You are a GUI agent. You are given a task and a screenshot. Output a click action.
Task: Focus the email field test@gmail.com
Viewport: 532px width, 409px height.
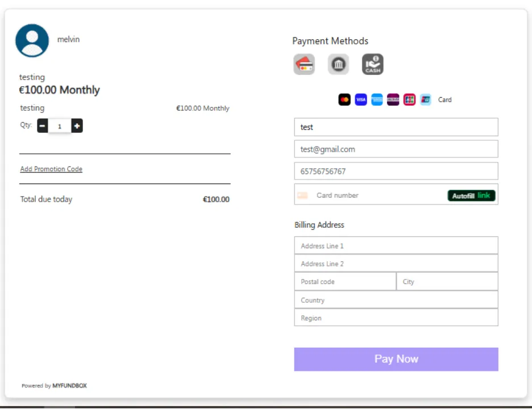click(x=396, y=149)
